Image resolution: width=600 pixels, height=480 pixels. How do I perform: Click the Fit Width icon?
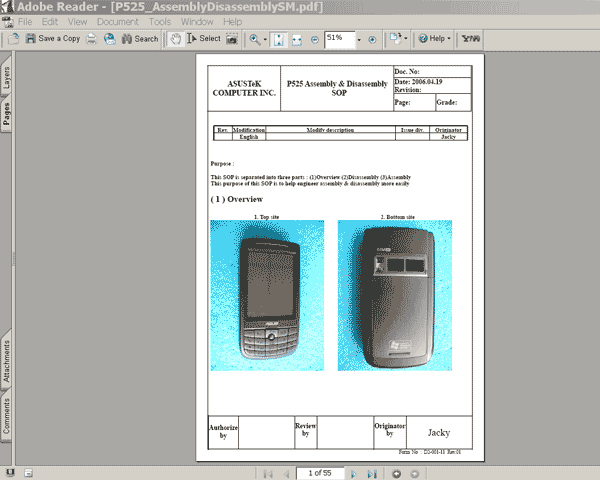(297, 39)
